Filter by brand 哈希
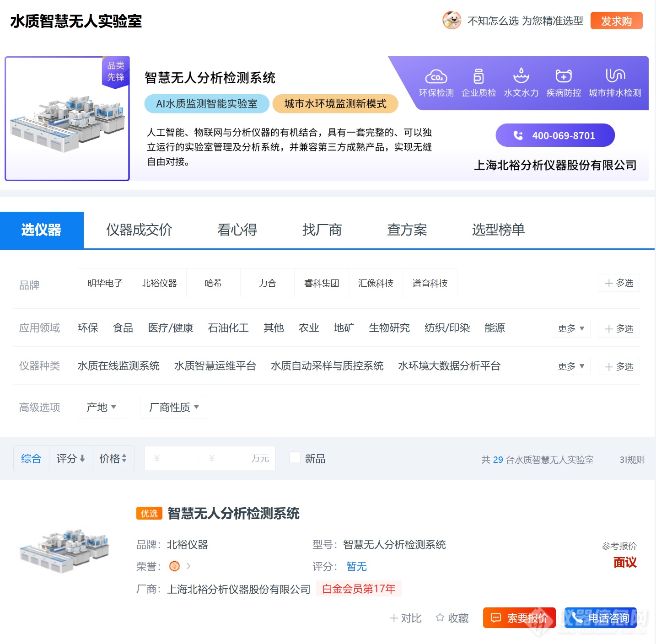Screen dimensions: 656x644 213,283
